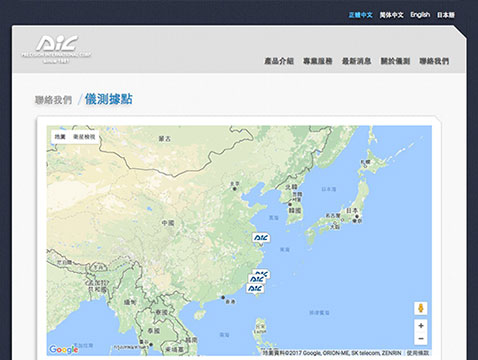Click the PIC marker near Shanghai
The height and width of the screenshot is (360, 478).
coord(261,238)
